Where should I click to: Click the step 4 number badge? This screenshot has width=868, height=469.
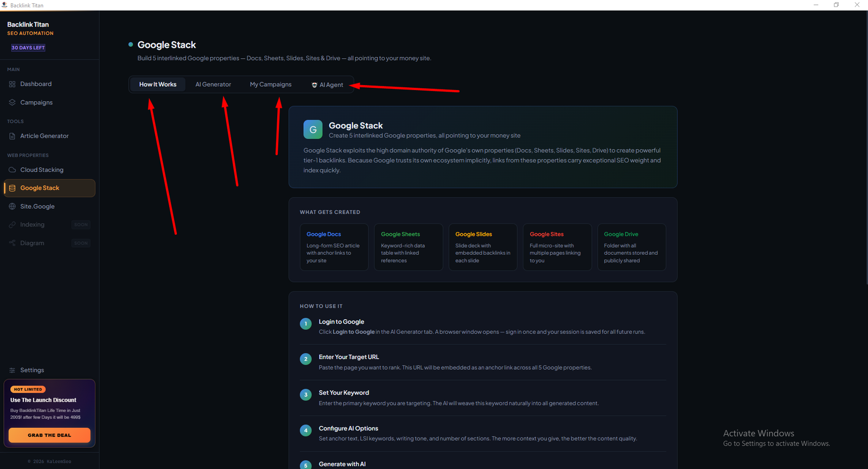click(305, 431)
